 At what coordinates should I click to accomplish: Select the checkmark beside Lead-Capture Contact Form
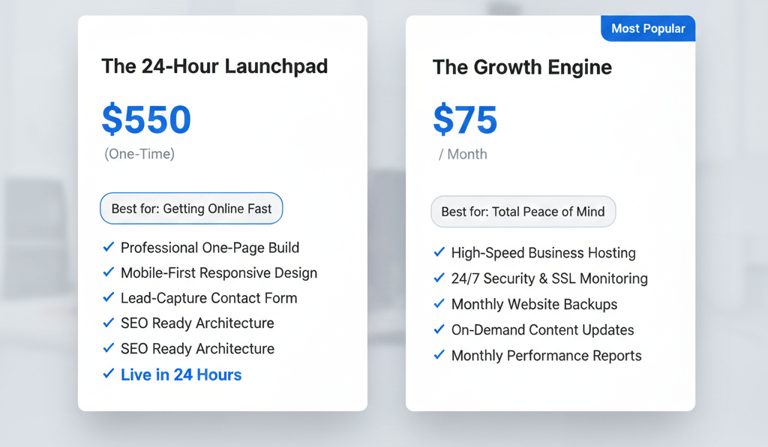(x=108, y=297)
